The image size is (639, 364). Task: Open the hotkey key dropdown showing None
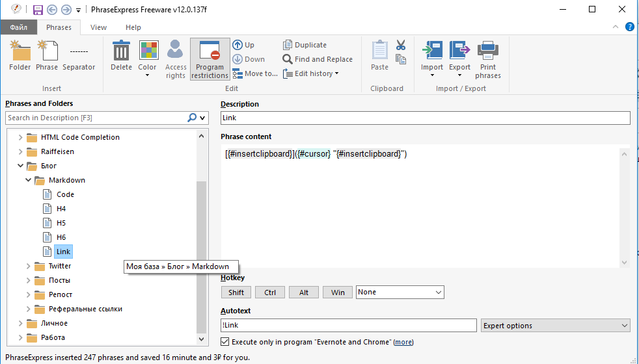tap(400, 292)
